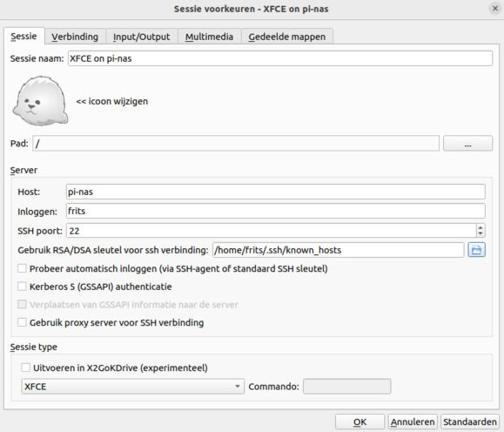Viewport: 504px width, 432px height.
Task: Check Uitvoeren in X2GoKDrive (experimenteel)
Action: [x=26, y=368]
